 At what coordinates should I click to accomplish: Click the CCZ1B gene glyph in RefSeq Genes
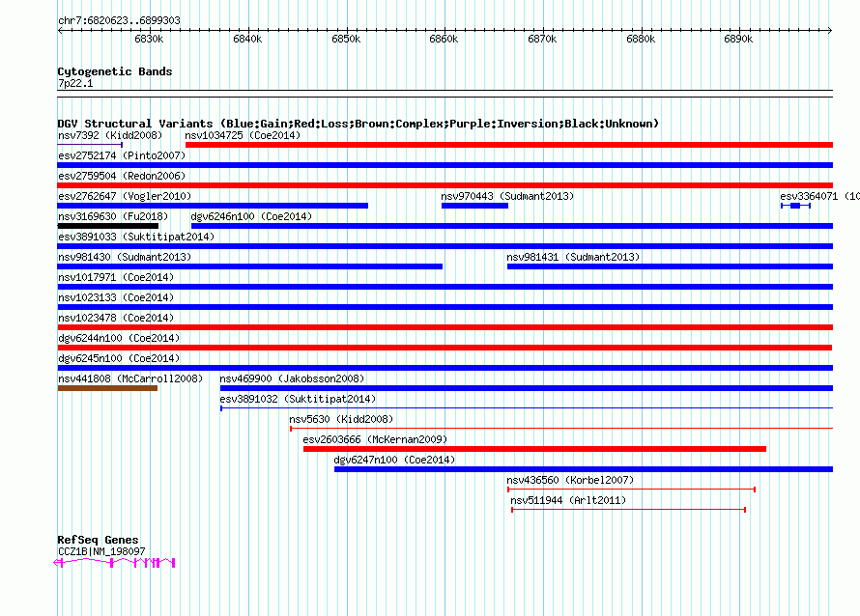[116, 562]
